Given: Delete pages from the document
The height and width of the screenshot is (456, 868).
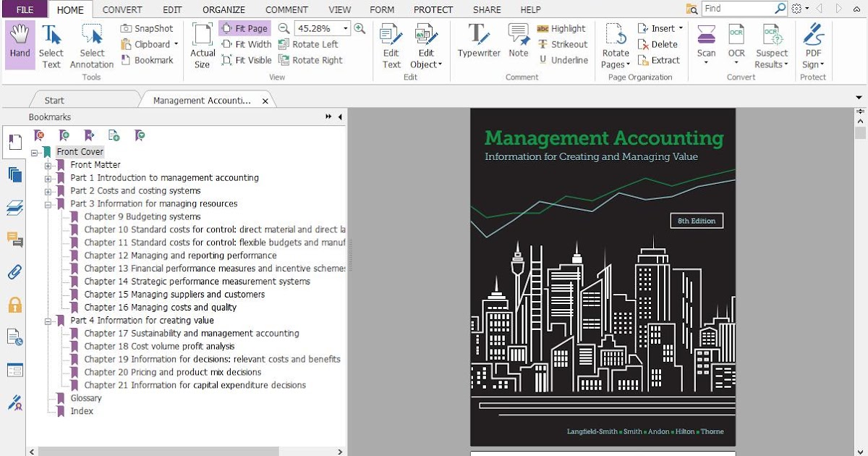Looking at the screenshot, I should point(658,44).
